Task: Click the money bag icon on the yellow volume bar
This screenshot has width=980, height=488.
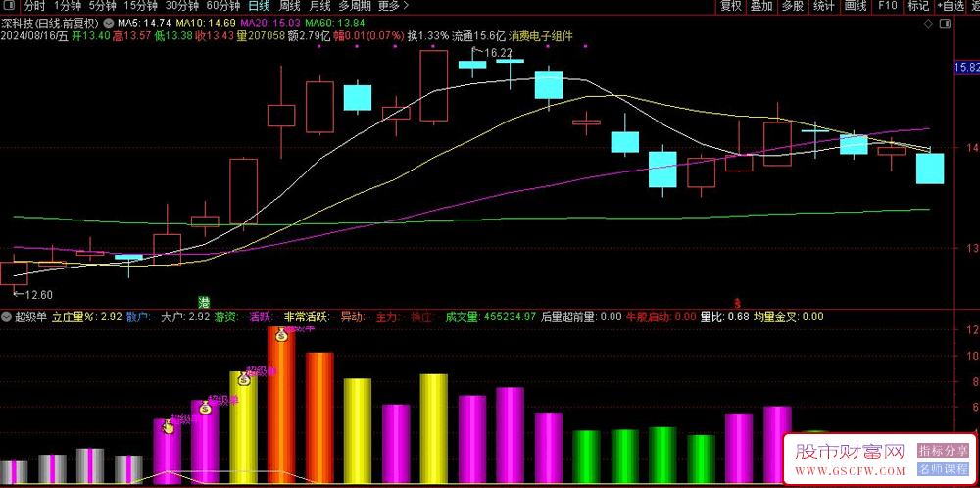Action: point(244,378)
